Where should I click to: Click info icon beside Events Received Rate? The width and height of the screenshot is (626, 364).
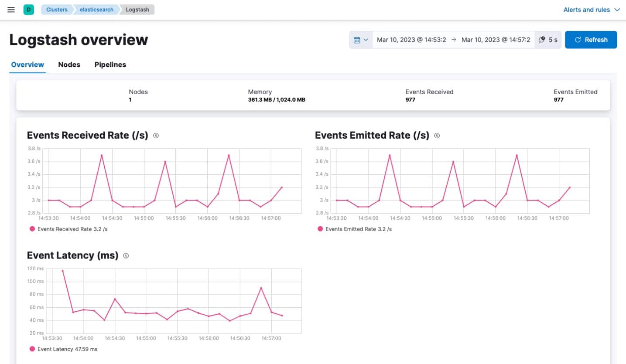(156, 136)
